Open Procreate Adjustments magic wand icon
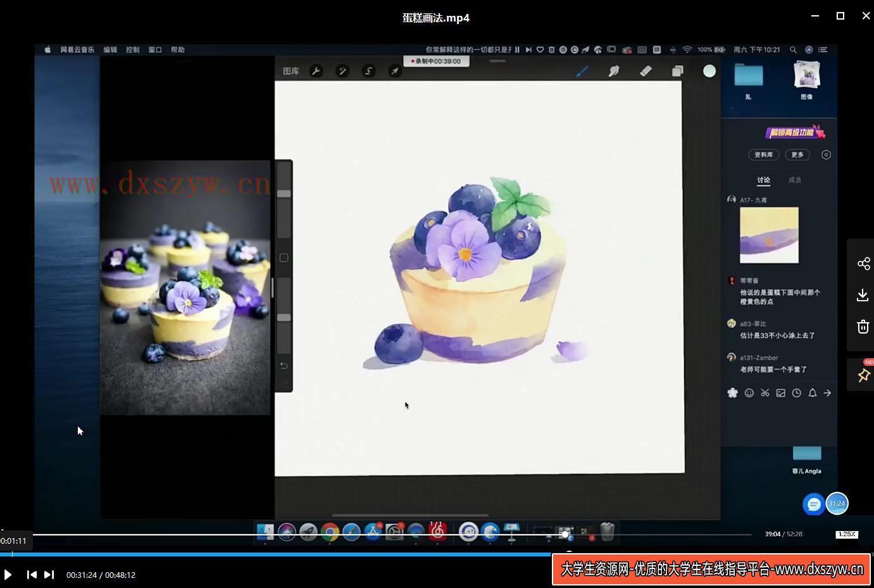The height and width of the screenshot is (588, 874). tap(342, 71)
